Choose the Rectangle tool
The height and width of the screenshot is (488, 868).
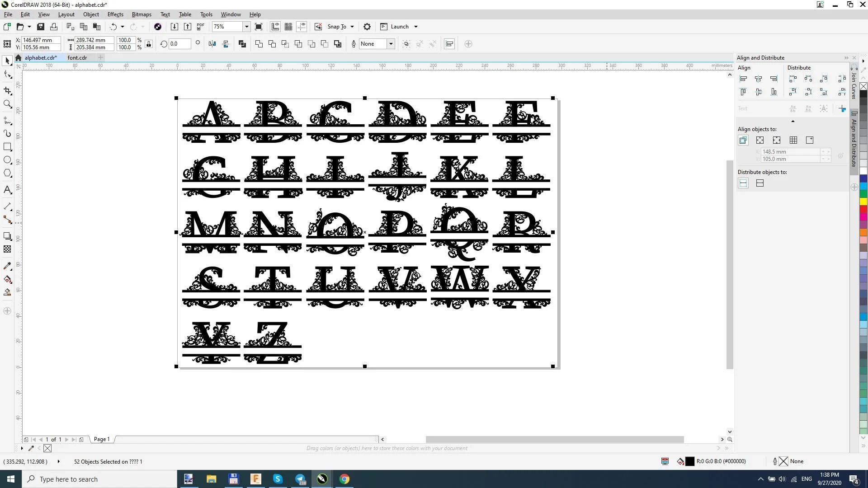[x=7, y=147]
